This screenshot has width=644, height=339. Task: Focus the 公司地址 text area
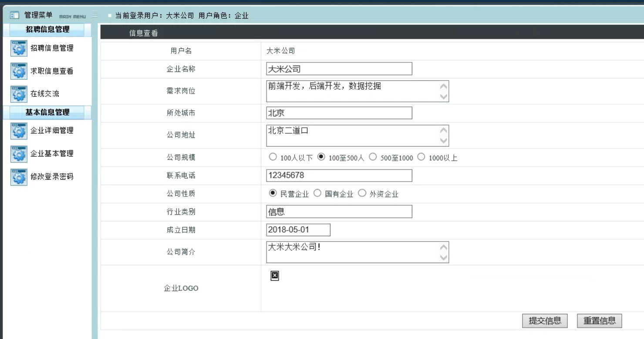[x=357, y=136]
